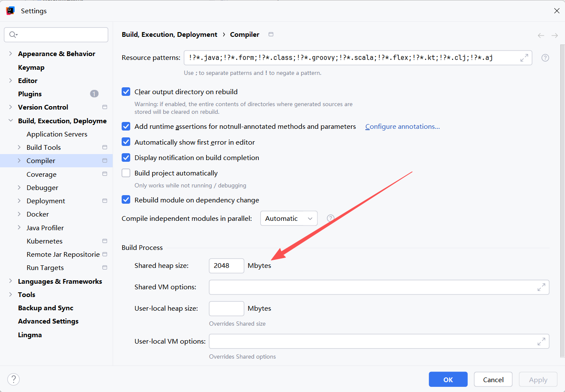The image size is (565, 392).
Task: Expand Appearance & Behavior section
Action: (11, 53)
